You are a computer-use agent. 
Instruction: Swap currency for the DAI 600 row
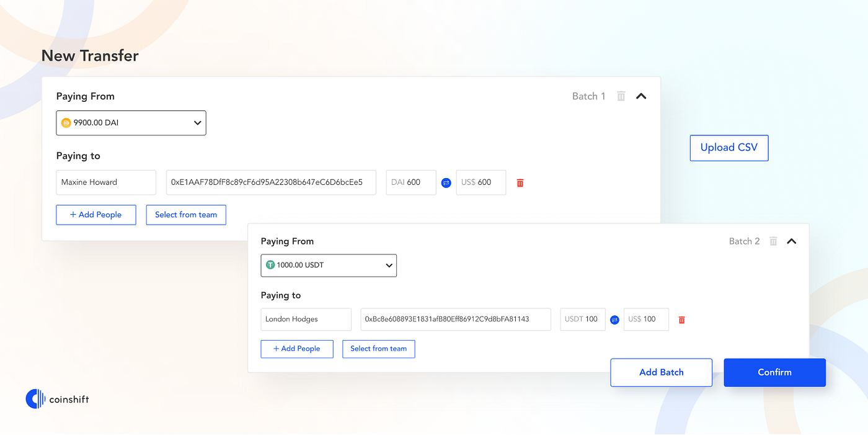click(x=446, y=183)
